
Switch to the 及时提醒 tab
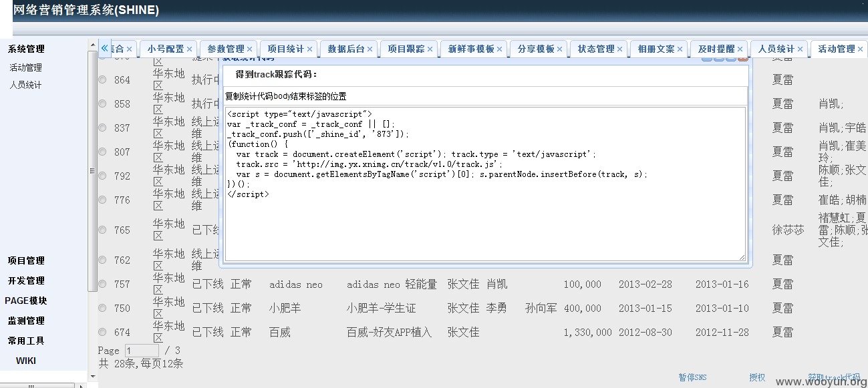tap(716, 49)
